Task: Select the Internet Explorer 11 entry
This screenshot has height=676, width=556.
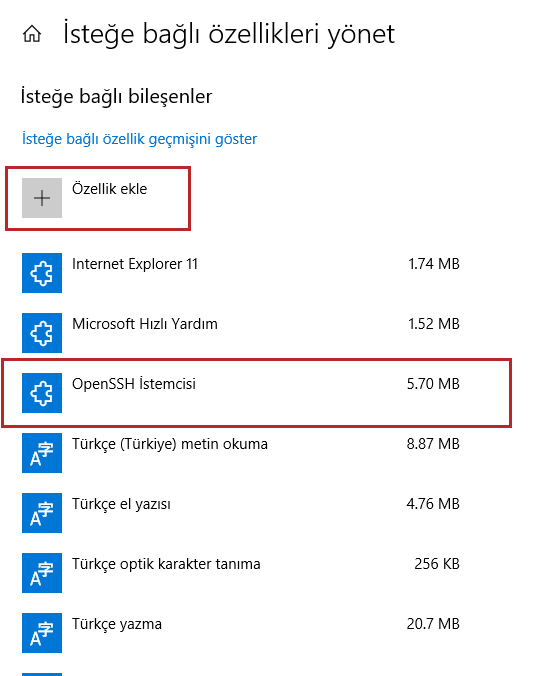Action: [x=134, y=264]
